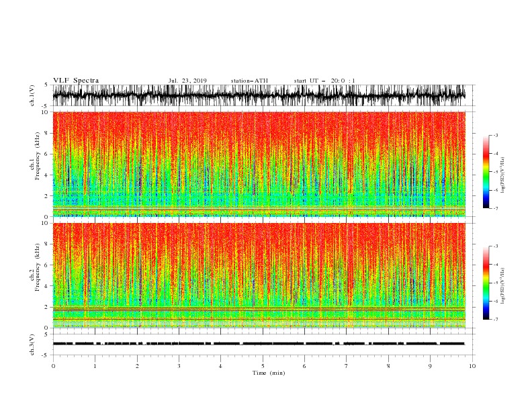Click the time axis tick label "5"
The height and width of the screenshot is (411, 532).
[x=263, y=366]
